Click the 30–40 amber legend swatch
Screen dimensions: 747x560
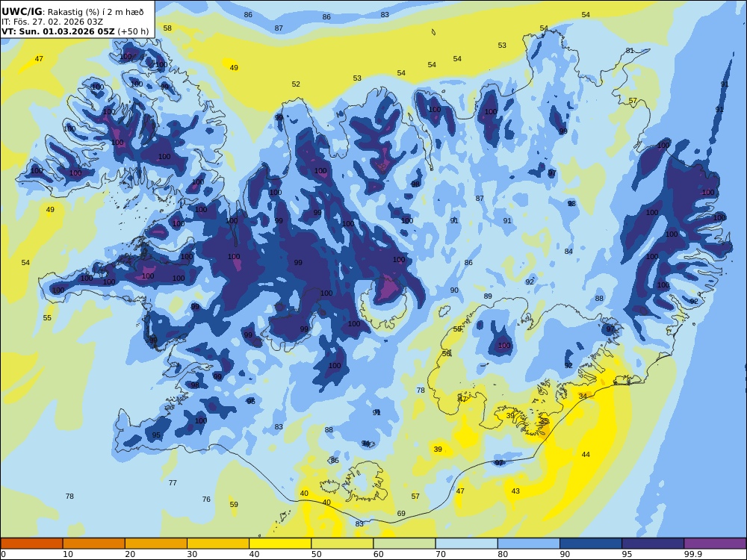coord(218,544)
